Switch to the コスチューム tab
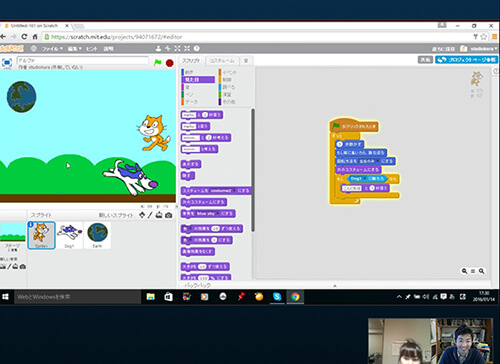 point(222,61)
